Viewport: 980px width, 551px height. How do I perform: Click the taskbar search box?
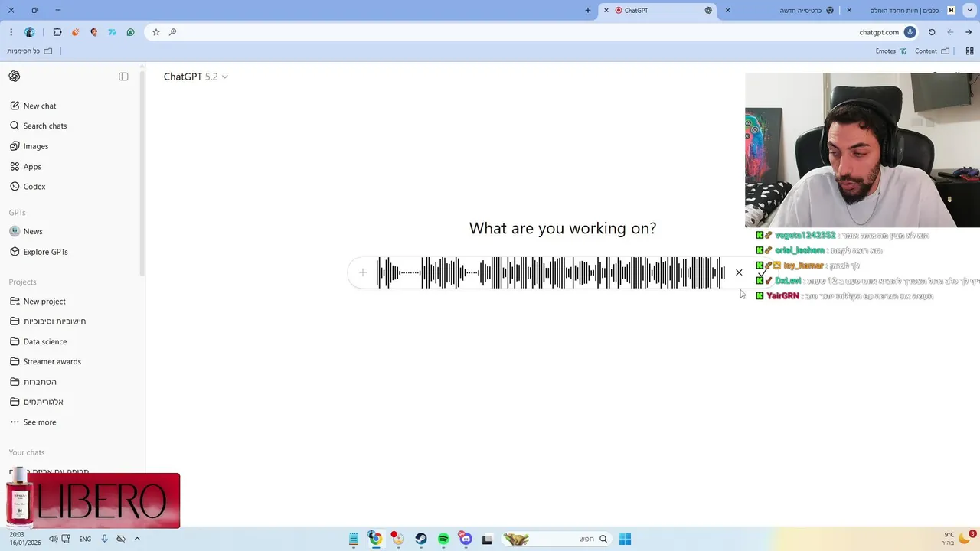[x=557, y=539]
